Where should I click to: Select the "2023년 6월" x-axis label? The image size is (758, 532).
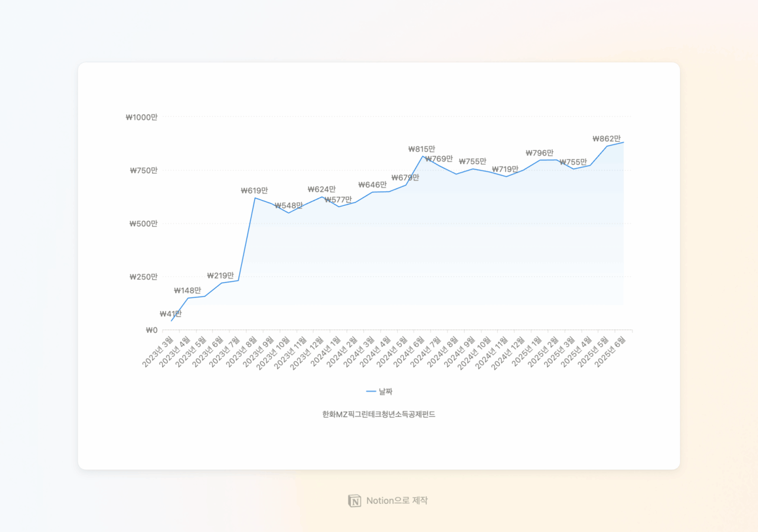coord(208,352)
